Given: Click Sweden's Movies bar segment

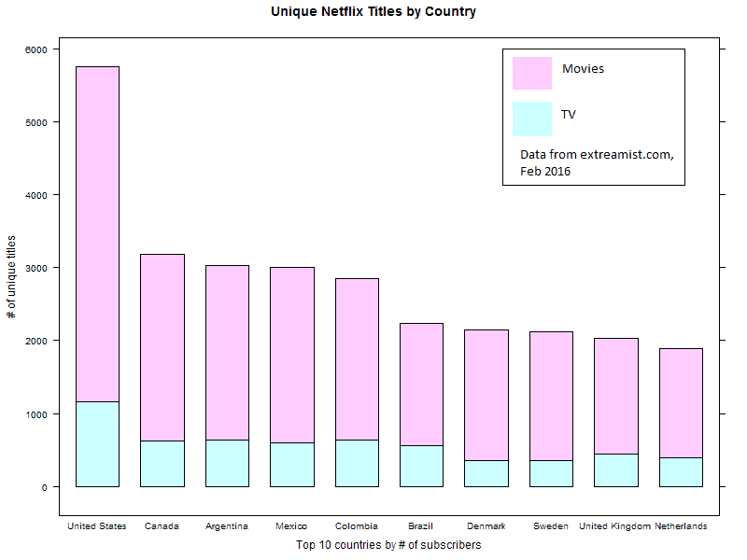Looking at the screenshot, I should 551,396.
